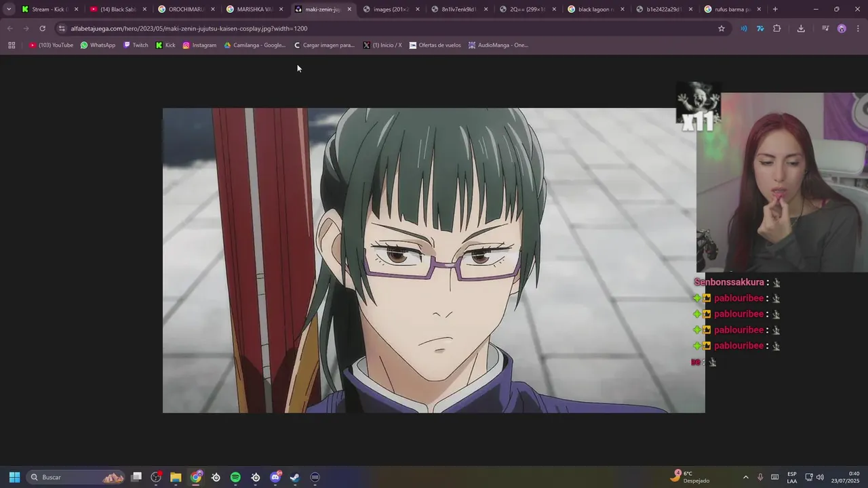Open Chrome three-dot menu
The image size is (868, 488).
(x=859, y=28)
